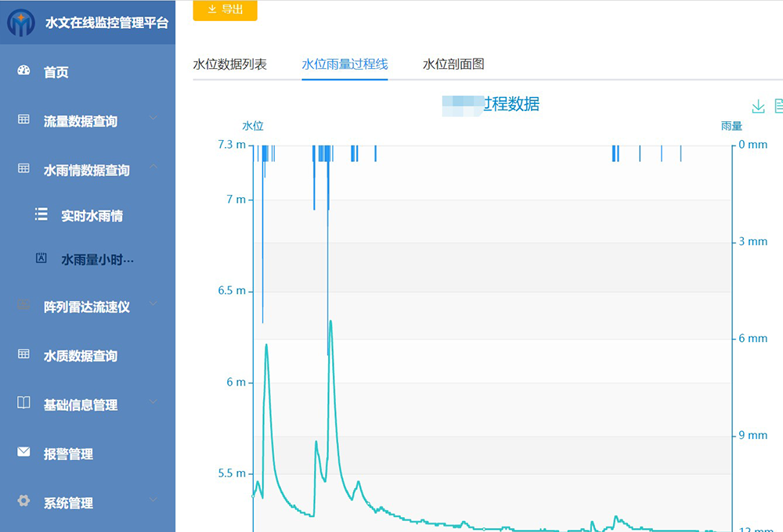
Task: Collapse the 水雨情数据查询 submenu arrow
Action: pyautogui.click(x=153, y=167)
